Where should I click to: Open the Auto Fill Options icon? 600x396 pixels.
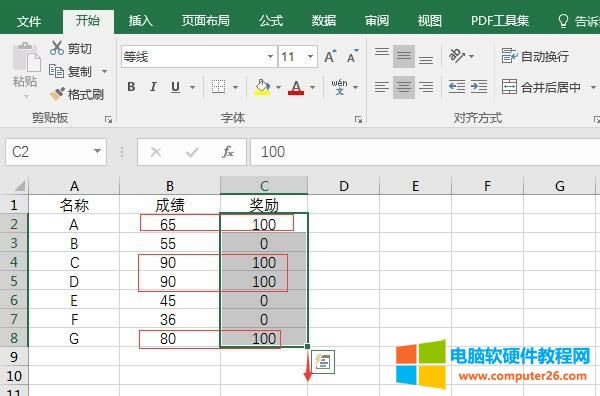(323, 362)
